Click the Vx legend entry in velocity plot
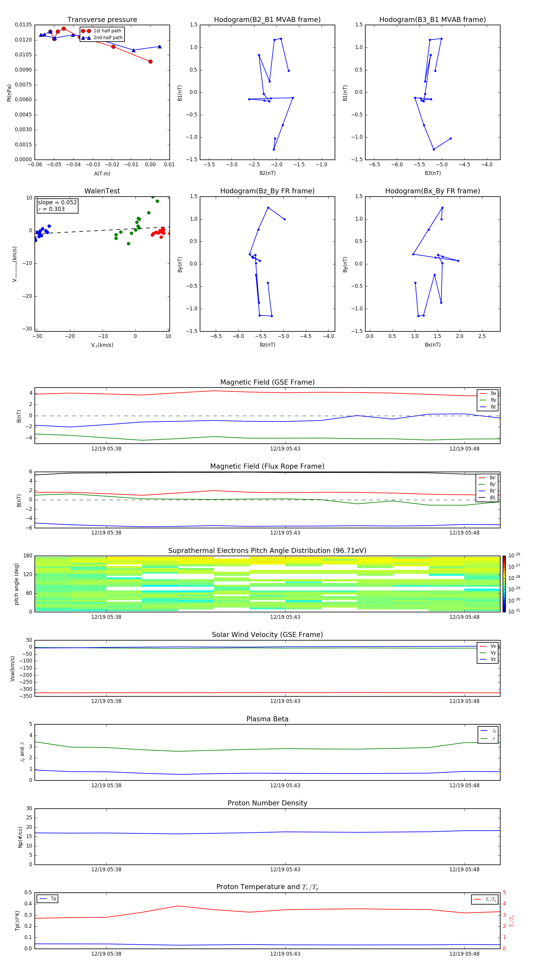This screenshot has width=535, height=980. pos(488,646)
